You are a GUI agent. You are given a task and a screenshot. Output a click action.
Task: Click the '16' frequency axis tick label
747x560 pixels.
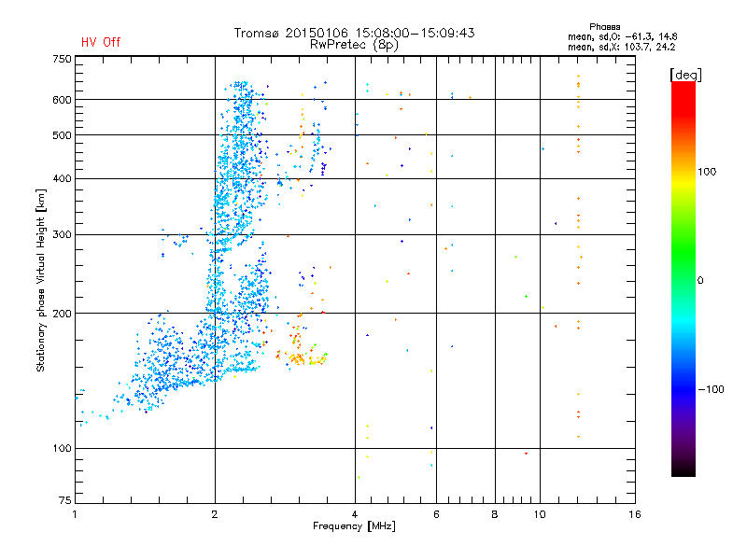pyautogui.click(x=635, y=514)
